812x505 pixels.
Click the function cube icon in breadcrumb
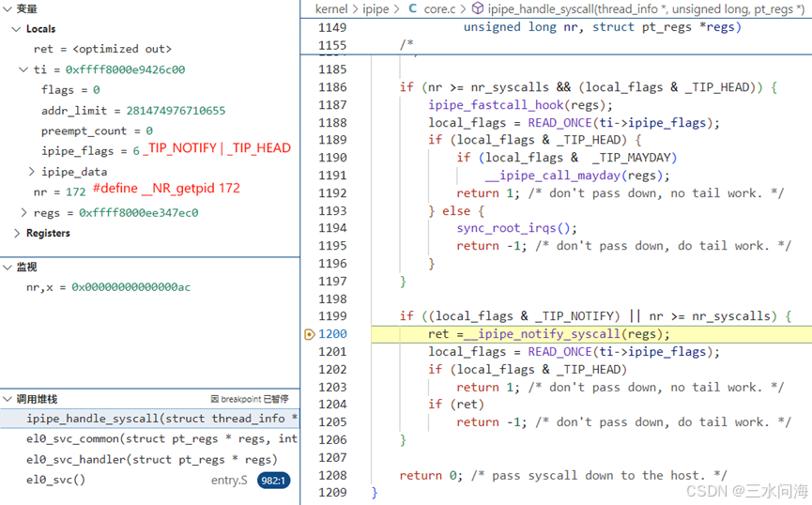point(478,8)
